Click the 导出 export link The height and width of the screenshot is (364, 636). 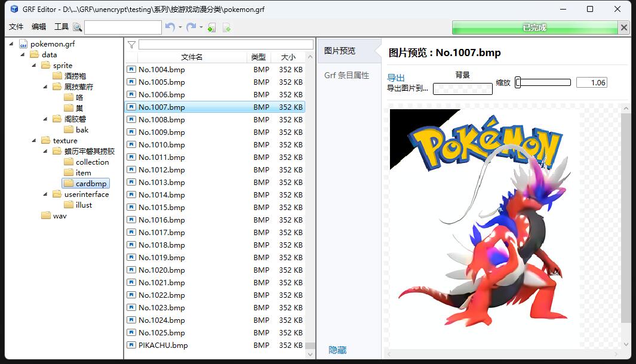point(396,78)
